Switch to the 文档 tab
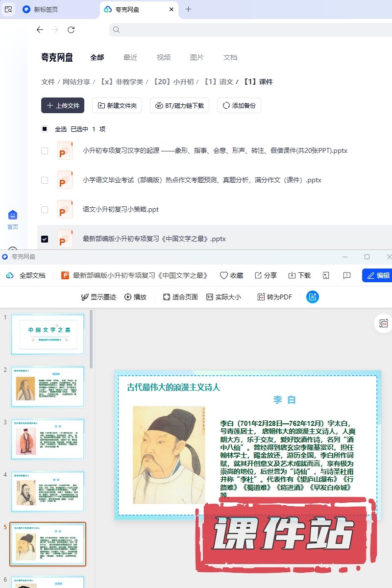392x588 pixels. click(230, 57)
